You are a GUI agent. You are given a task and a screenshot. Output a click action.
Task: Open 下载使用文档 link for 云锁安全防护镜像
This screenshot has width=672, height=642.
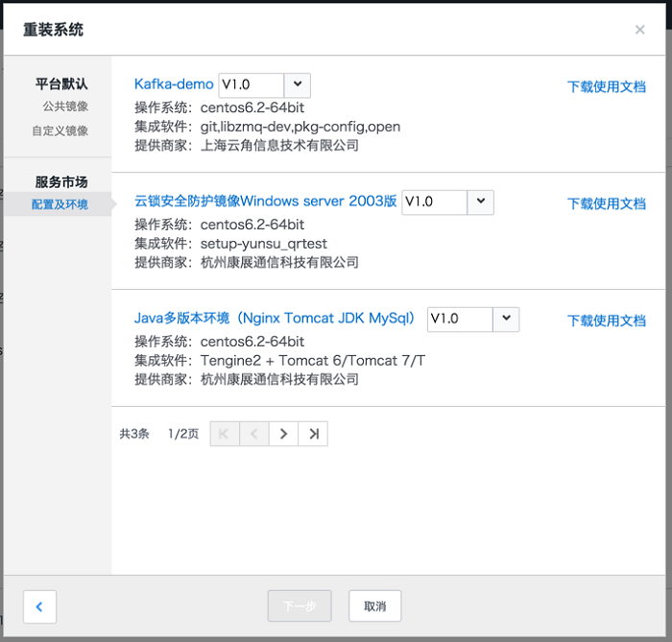(x=606, y=203)
